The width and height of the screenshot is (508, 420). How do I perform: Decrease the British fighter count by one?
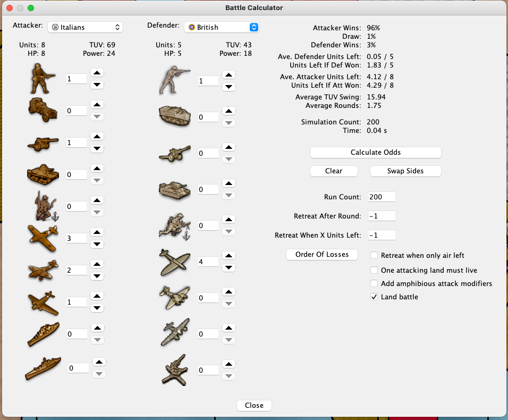228,267
